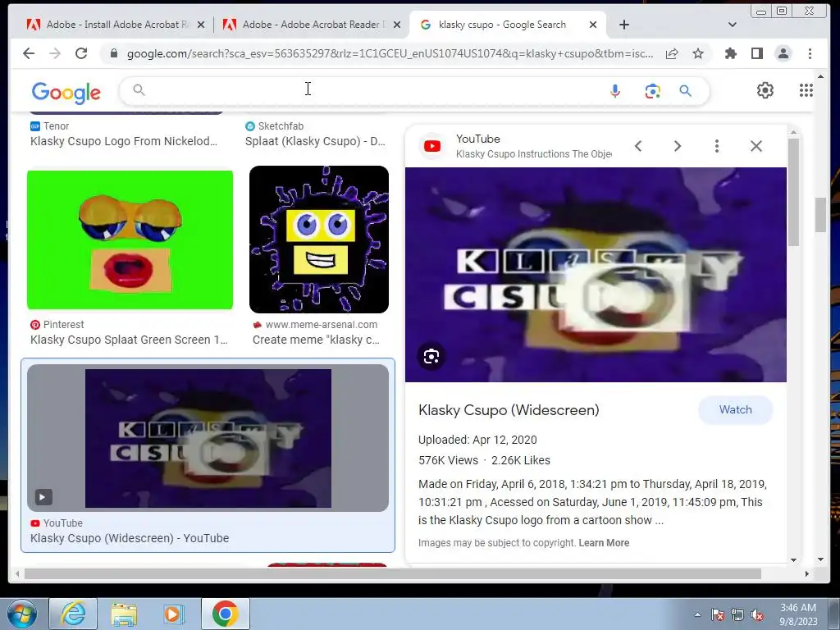Open the Google apps grid
The image size is (840, 630).
(806, 90)
